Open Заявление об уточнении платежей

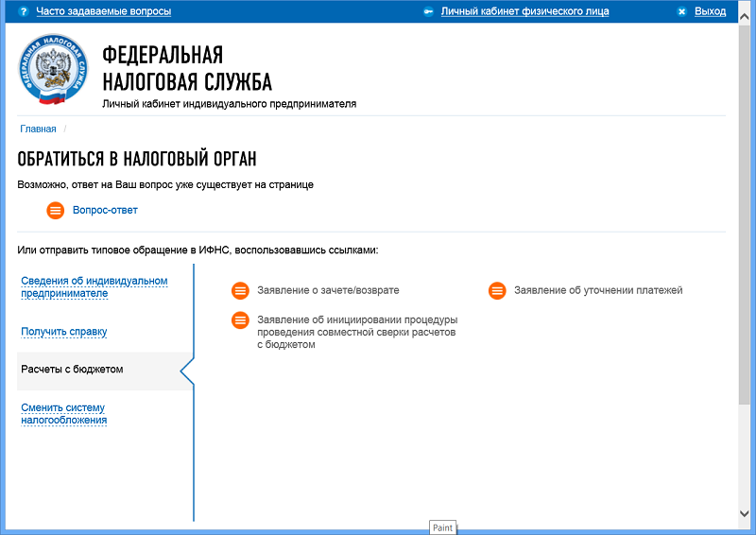tap(598, 290)
